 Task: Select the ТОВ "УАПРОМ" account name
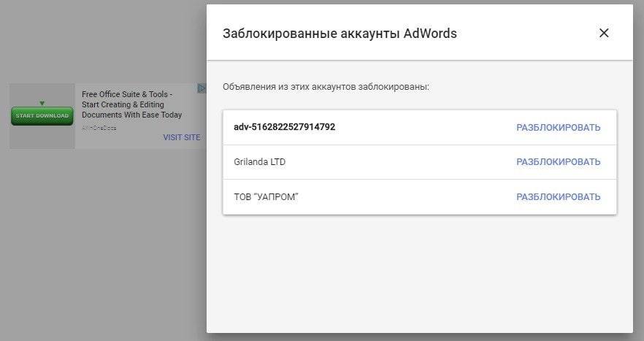pyautogui.click(x=266, y=197)
